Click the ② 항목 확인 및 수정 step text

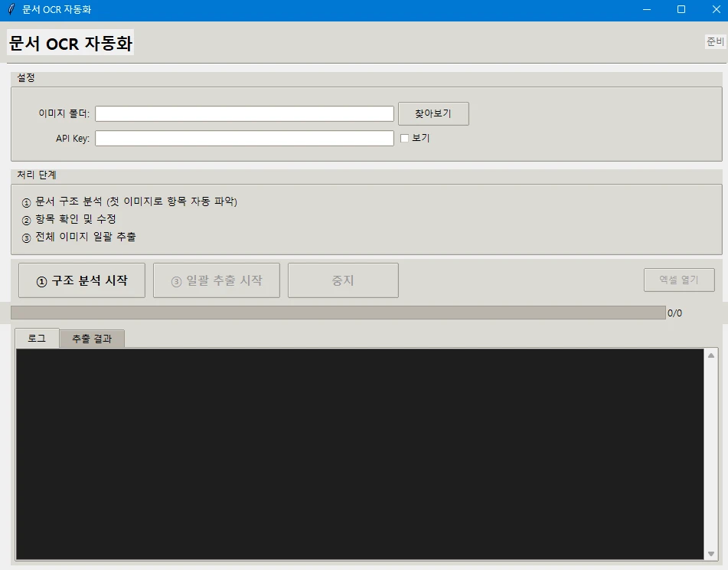[69, 219]
